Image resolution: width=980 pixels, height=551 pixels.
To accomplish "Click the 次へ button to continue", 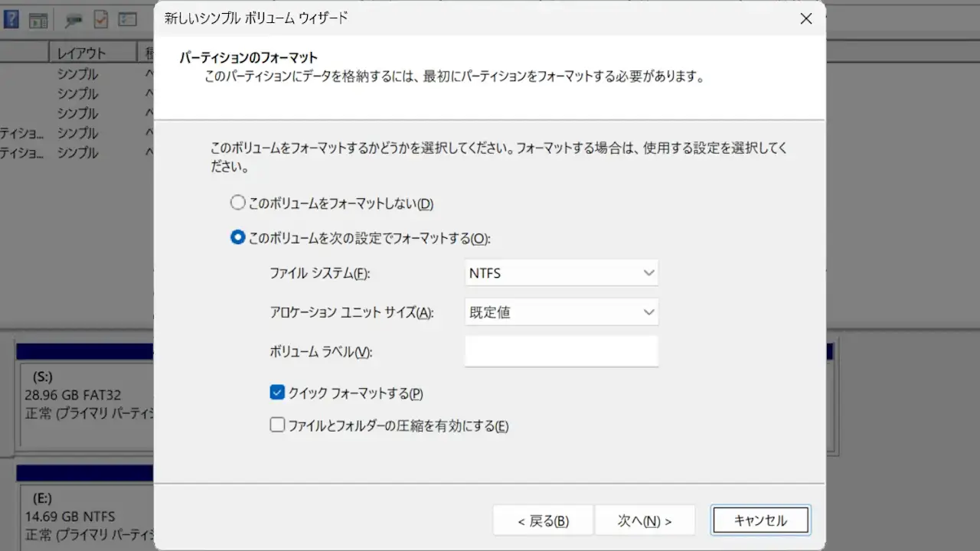I will [x=644, y=520].
